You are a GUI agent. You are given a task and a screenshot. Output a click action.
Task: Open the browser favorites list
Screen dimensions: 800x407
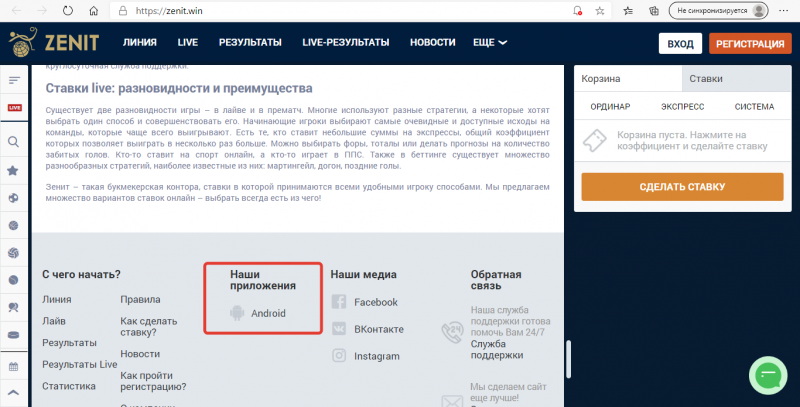coord(628,11)
